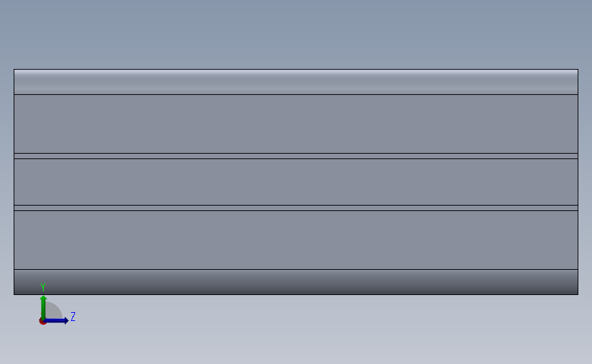The width and height of the screenshot is (592, 364).
Task: Select the left vertical edge of the model
Action: pyautogui.click(x=14, y=182)
